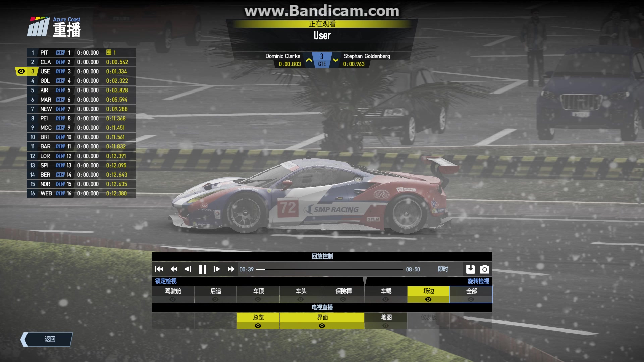Rewind the replay
644x362 pixels.
tap(174, 269)
